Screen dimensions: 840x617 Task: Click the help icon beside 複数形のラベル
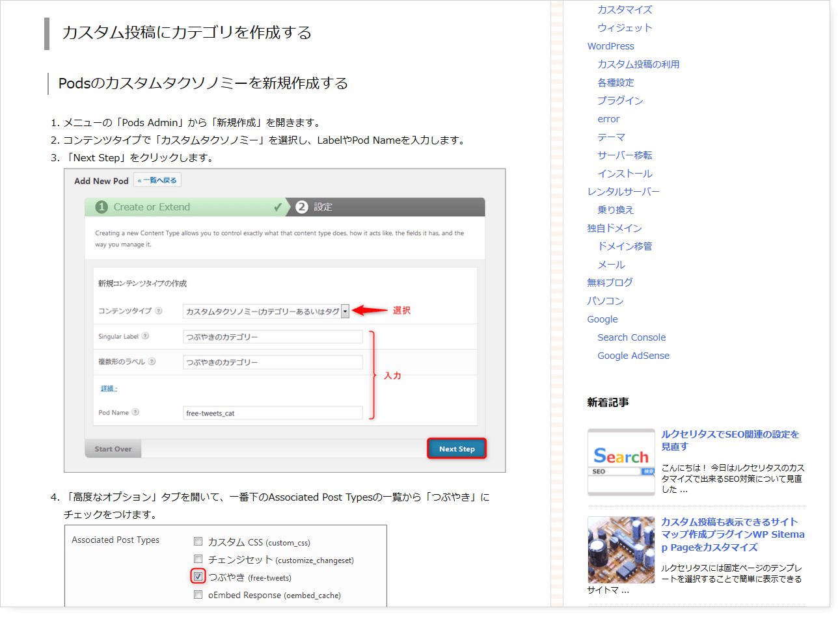coord(152,361)
